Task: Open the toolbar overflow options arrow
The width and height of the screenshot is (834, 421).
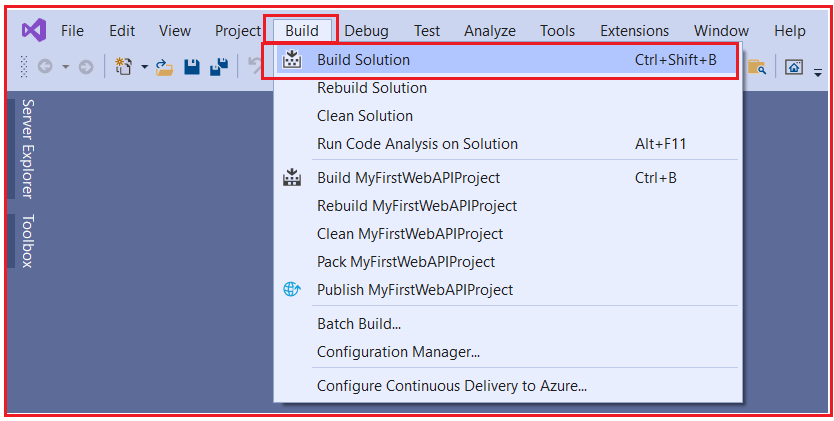Action: 818,73
